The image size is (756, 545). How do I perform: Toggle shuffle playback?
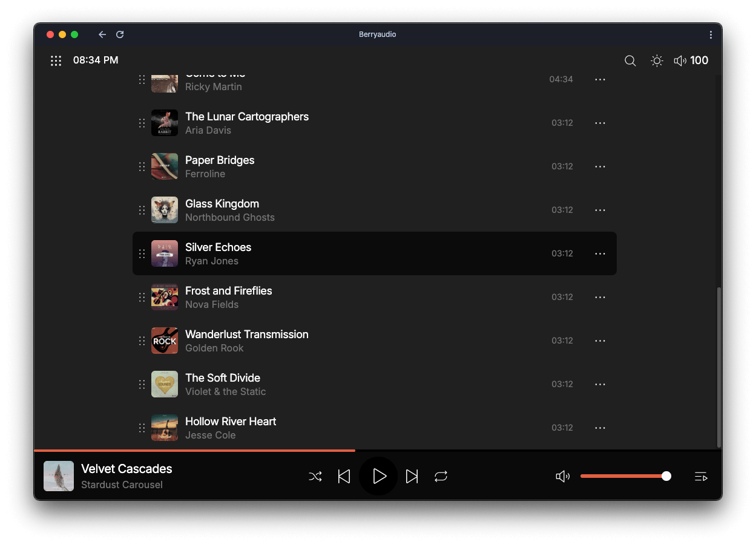click(315, 477)
